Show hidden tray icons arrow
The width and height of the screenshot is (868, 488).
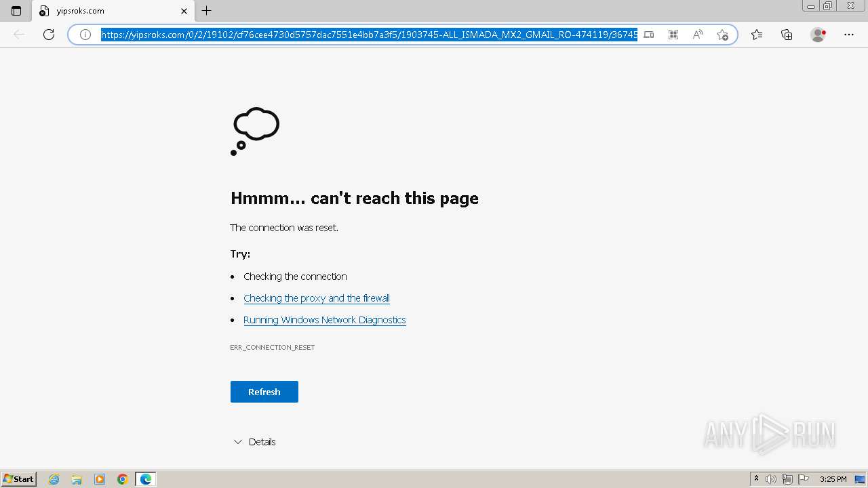(756, 479)
